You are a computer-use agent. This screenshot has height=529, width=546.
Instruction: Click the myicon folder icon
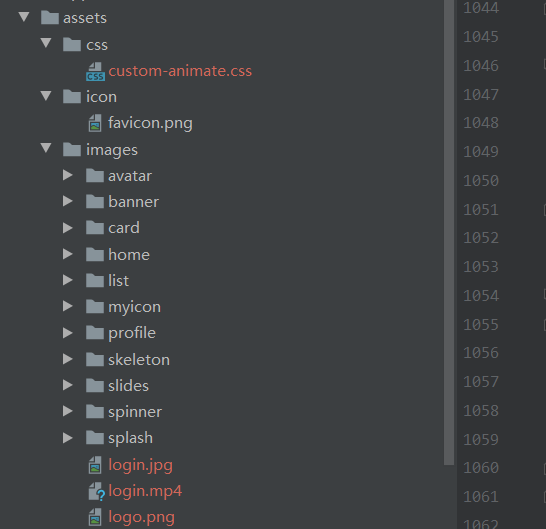[x=95, y=306]
